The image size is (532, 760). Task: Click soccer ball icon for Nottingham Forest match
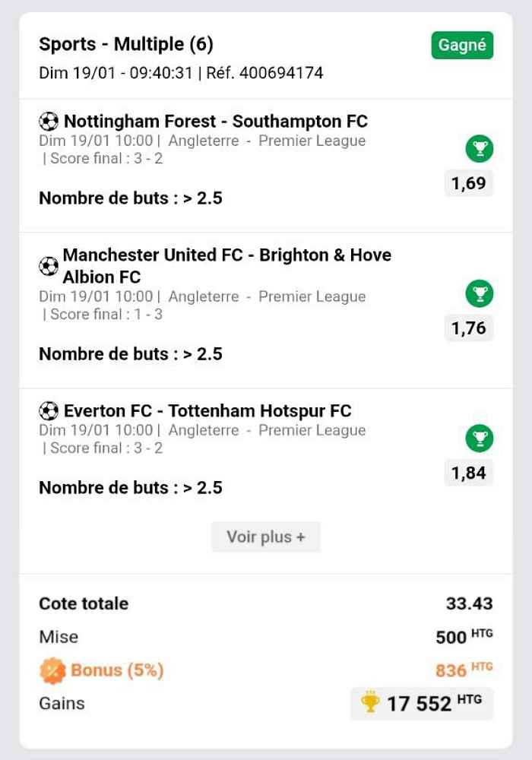pyautogui.click(x=49, y=121)
